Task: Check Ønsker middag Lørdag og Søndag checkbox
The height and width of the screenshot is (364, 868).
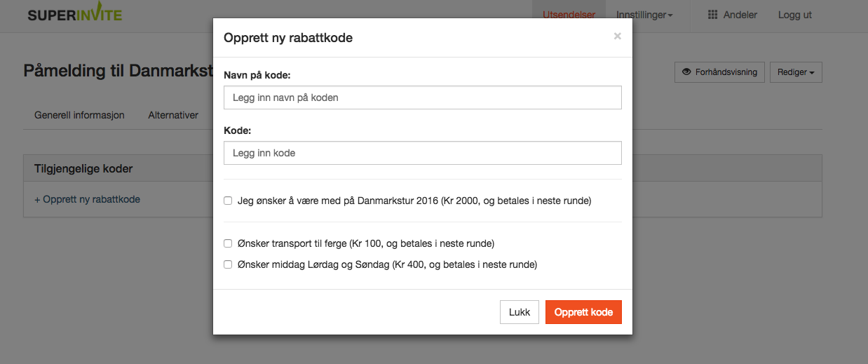Action: click(228, 264)
